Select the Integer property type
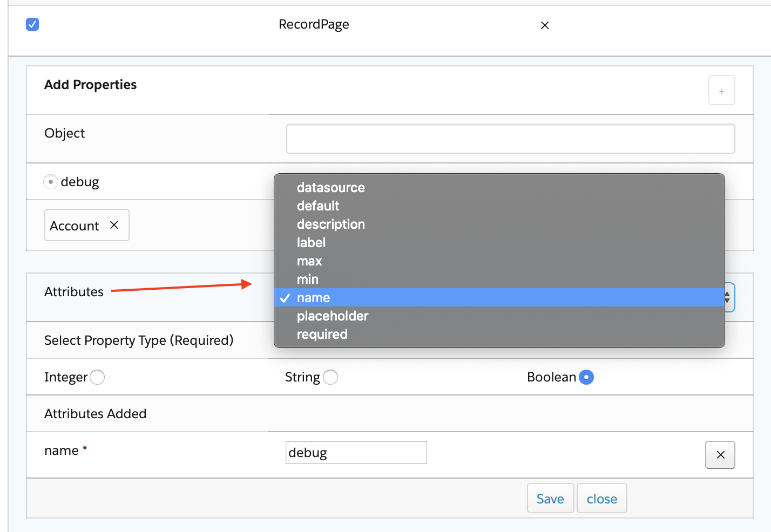Viewport: 771px width, 532px height. pos(98,377)
